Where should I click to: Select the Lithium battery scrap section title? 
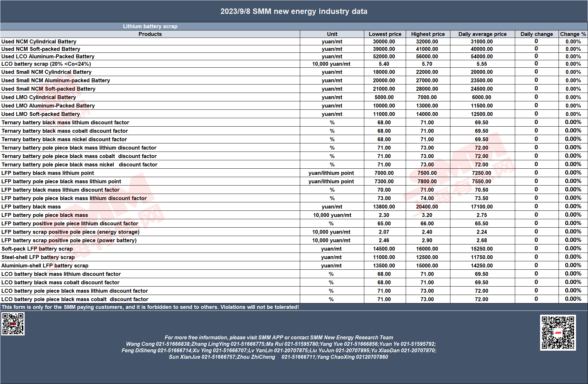pyautogui.click(x=150, y=26)
